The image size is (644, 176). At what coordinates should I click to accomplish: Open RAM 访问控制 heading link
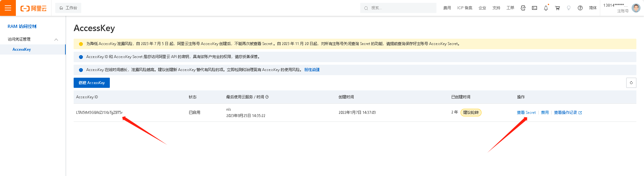[x=22, y=26]
